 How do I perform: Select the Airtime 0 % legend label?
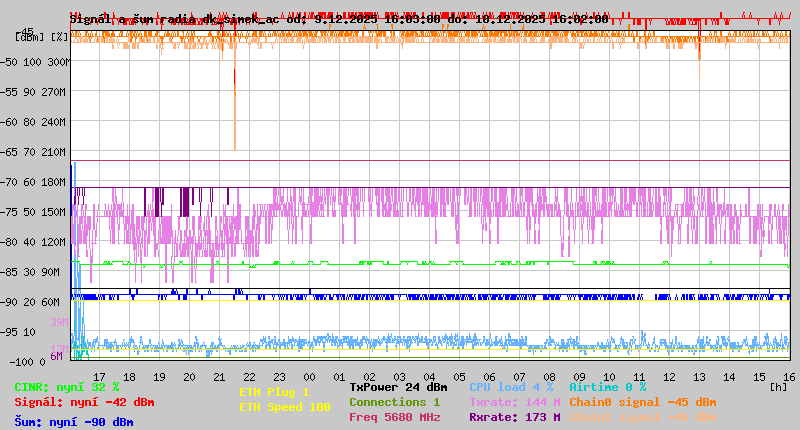(607, 387)
